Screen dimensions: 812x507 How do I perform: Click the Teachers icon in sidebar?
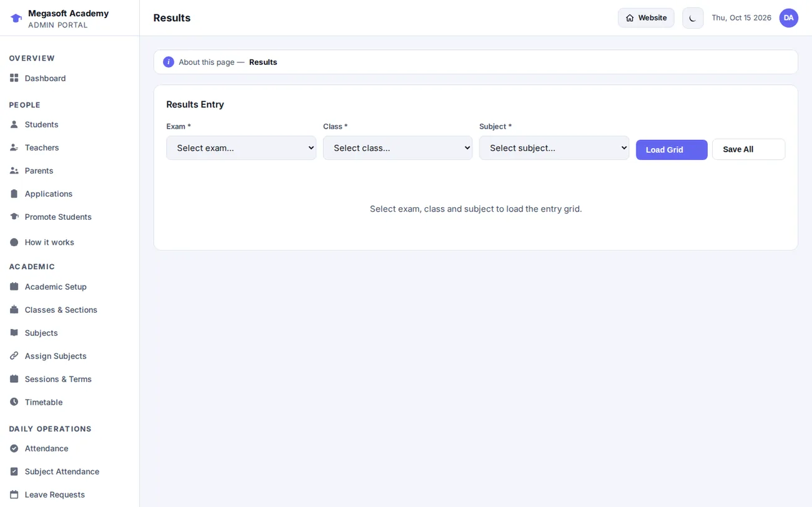pyautogui.click(x=14, y=147)
